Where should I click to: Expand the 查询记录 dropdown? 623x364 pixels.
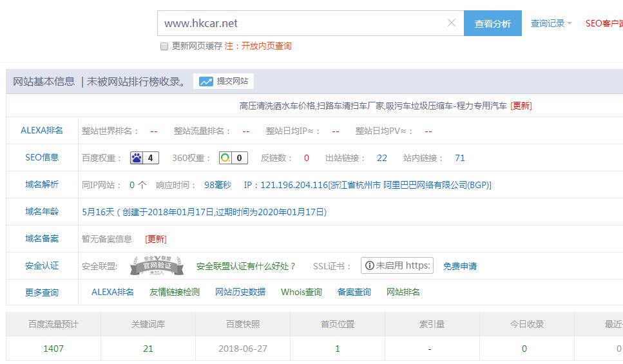551,23
